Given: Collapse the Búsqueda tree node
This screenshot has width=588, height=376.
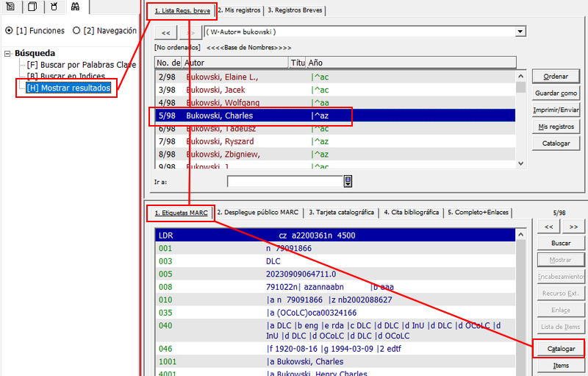Looking at the screenshot, I should (8, 54).
